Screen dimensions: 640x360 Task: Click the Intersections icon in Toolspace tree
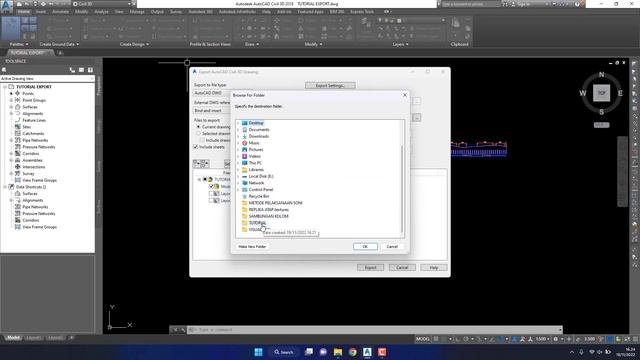point(18,167)
